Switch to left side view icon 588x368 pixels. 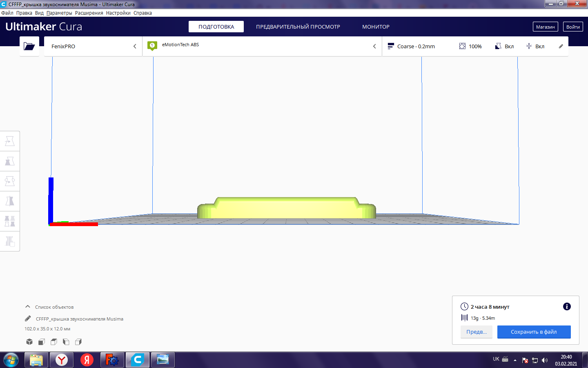[x=66, y=342]
